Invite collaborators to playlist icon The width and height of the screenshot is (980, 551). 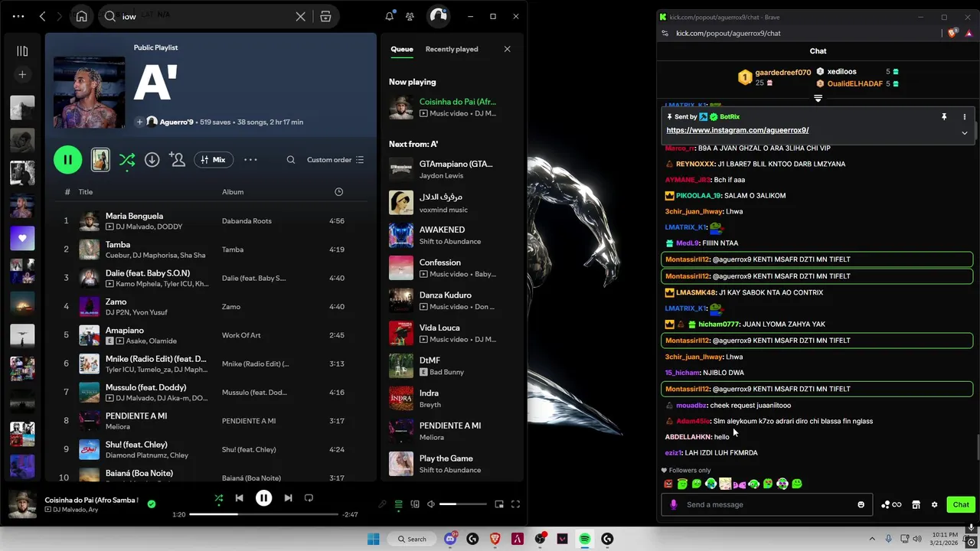[178, 160]
